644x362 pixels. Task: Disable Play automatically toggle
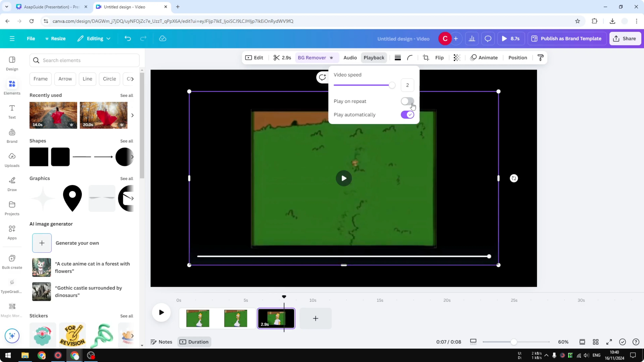coord(407,115)
